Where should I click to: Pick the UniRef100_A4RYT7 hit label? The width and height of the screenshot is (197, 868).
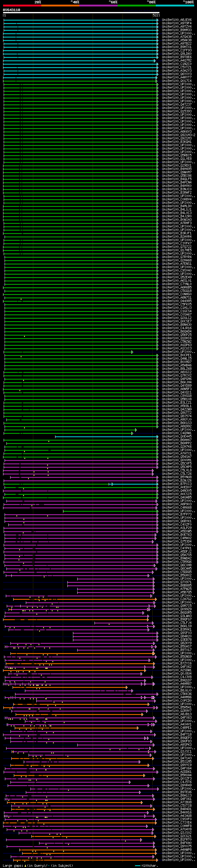177,78
